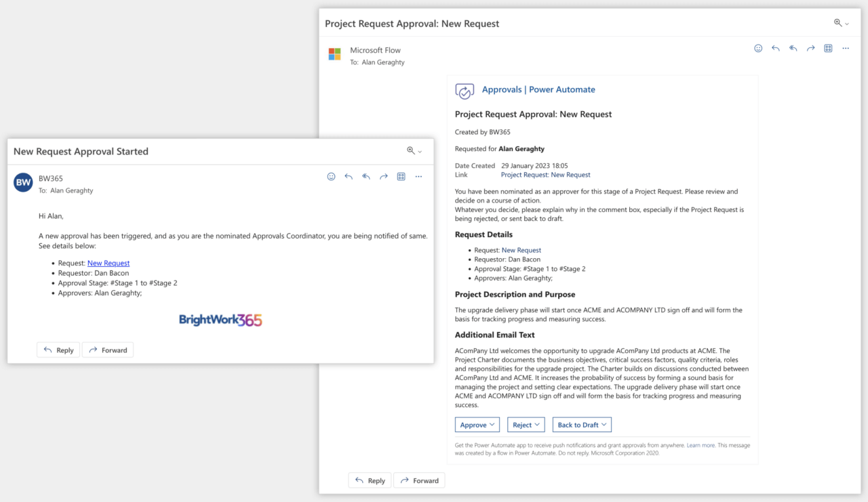This screenshot has width=868, height=502.
Task: Click Reply All icon on Microsoft Flow email
Action: pyautogui.click(x=793, y=48)
